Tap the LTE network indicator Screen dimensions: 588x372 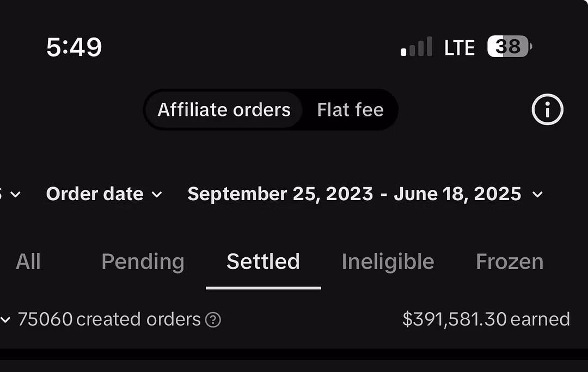point(460,48)
